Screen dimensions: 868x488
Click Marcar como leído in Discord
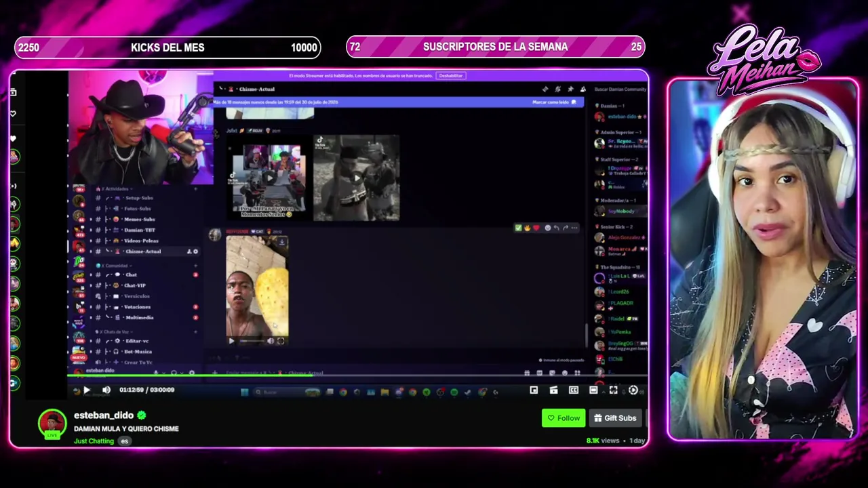pos(553,102)
